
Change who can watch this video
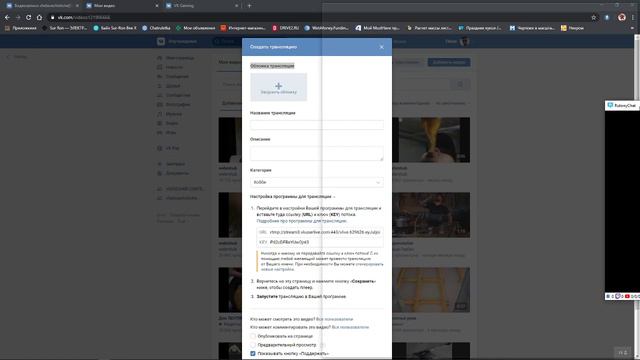coord(335,319)
